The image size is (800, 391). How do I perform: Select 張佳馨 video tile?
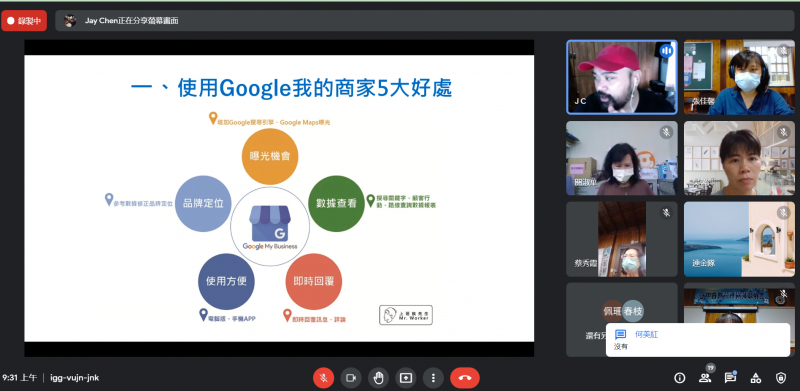point(739,77)
